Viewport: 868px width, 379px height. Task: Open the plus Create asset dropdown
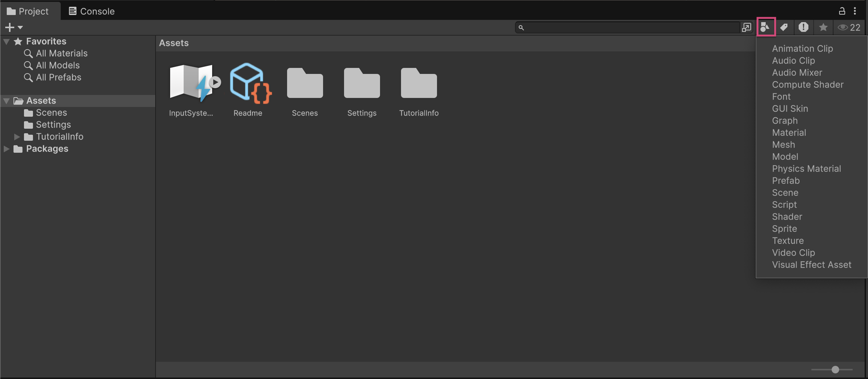pos(14,27)
